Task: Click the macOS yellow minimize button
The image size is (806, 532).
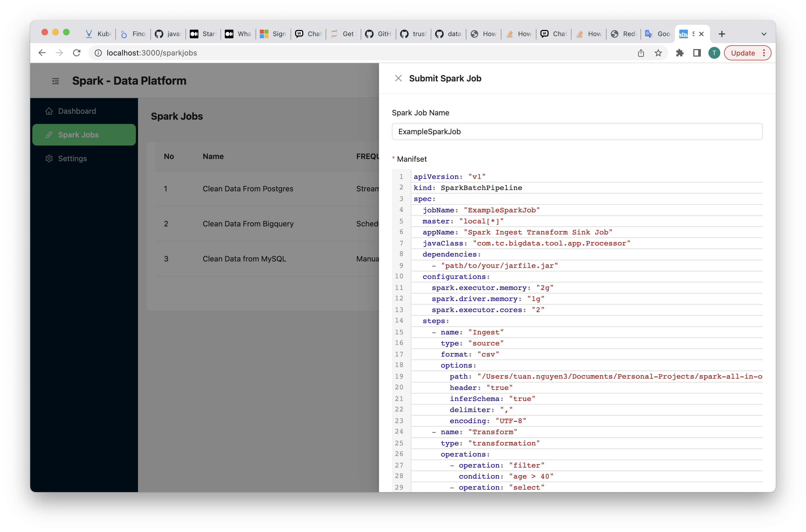Action: click(x=56, y=32)
